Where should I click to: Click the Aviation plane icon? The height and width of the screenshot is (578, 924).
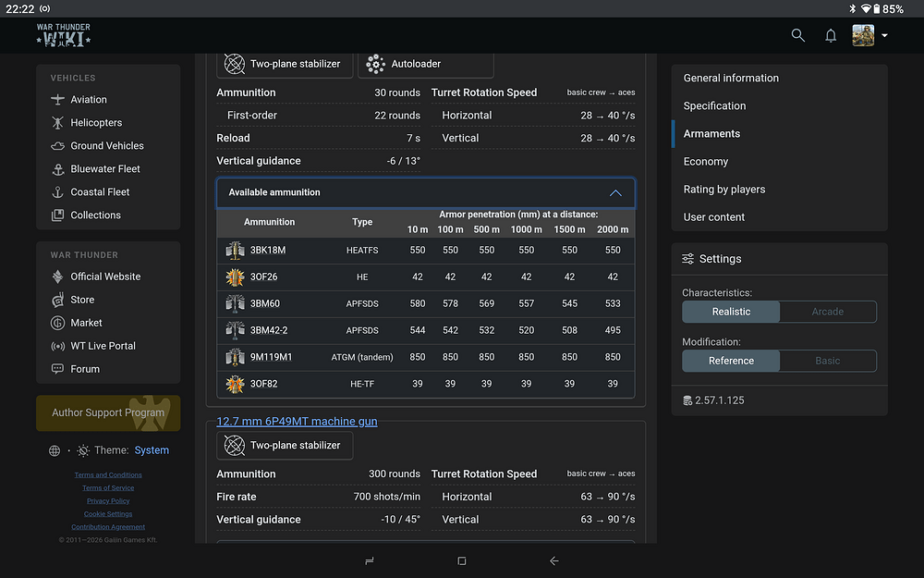pos(57,100)
